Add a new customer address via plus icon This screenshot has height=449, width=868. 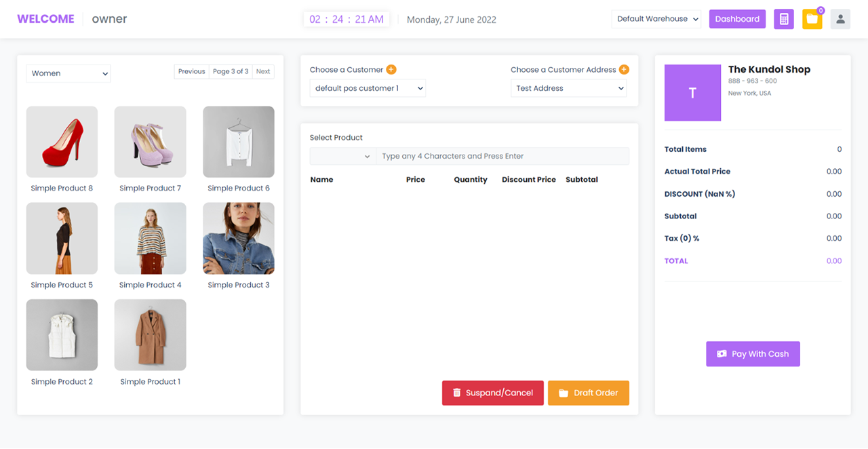[623, 69]
